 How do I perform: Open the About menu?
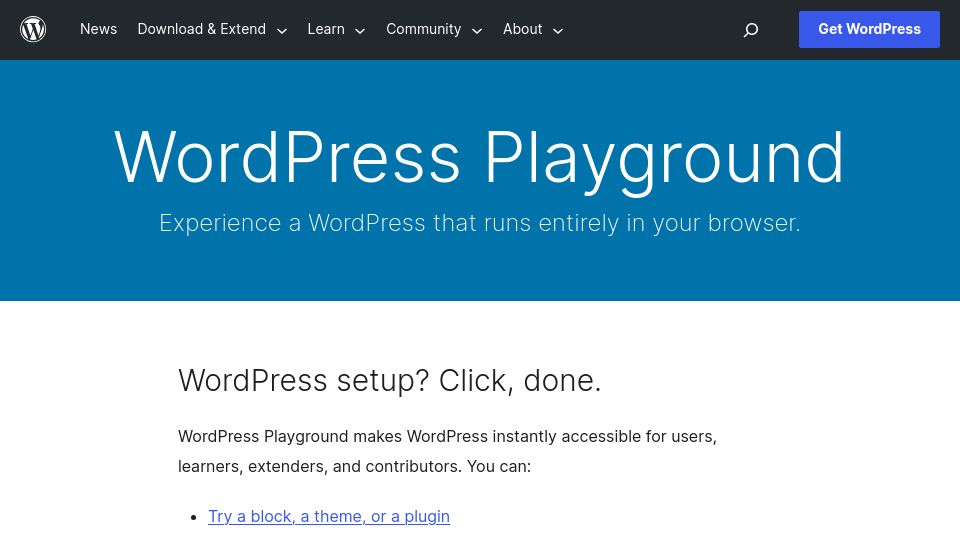522,29
